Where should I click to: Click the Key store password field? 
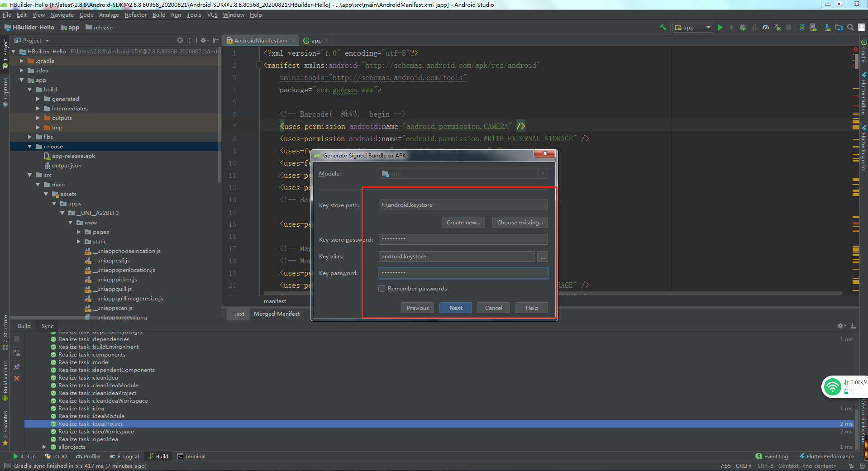[x=463, y=239]
